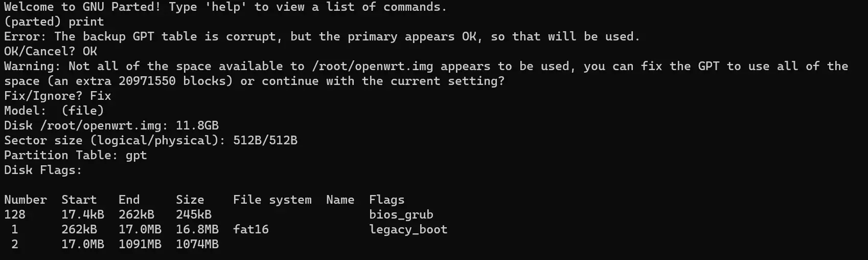Click the disk size value 11.8GB
The width and height of the screenshot is (868, 260).
(197, 126)
